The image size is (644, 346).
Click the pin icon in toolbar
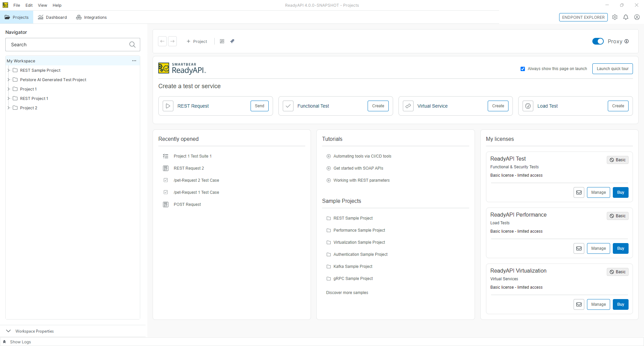232,41
